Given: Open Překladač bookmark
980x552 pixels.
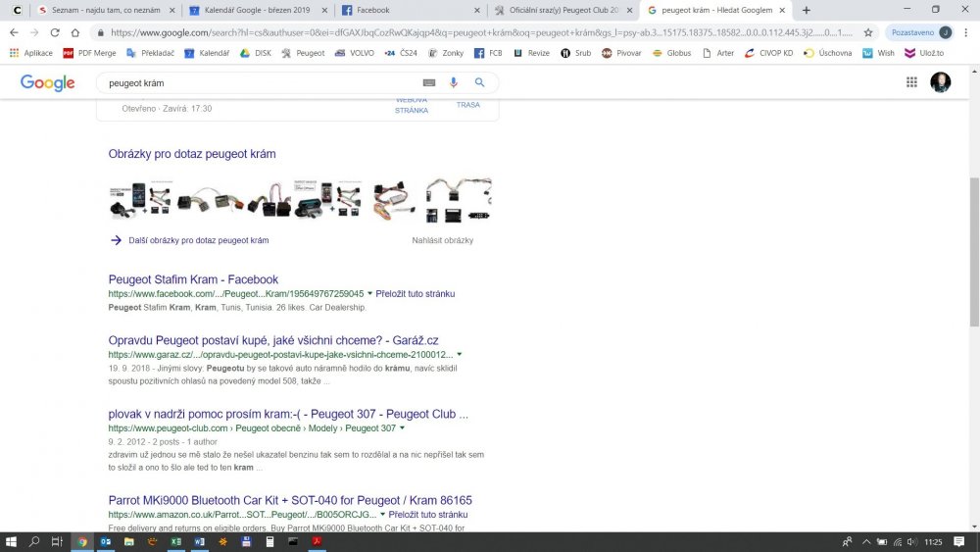Looking at the screenshot, I should (x=150, y=53).
